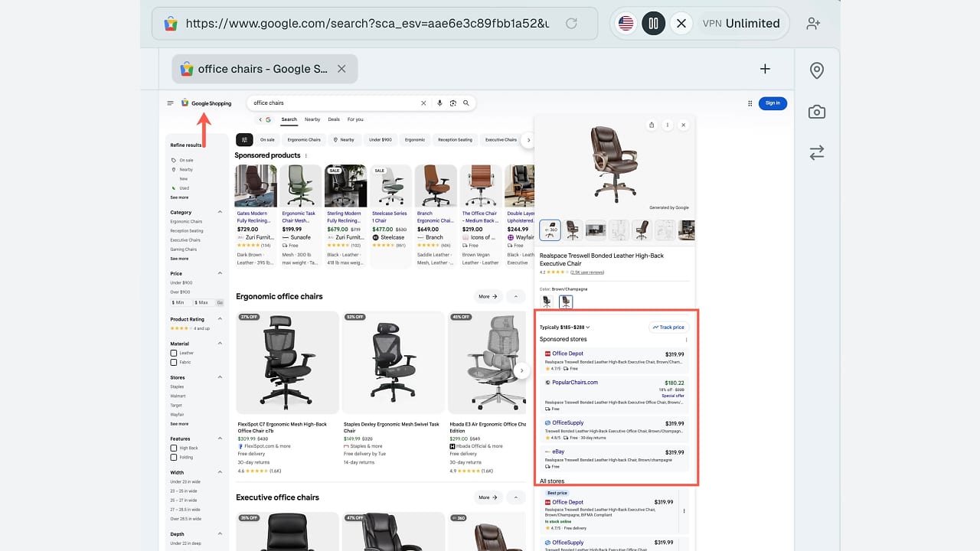Click the Sign in button
This screenshot has width=980, height=551.
click(773, 103)
